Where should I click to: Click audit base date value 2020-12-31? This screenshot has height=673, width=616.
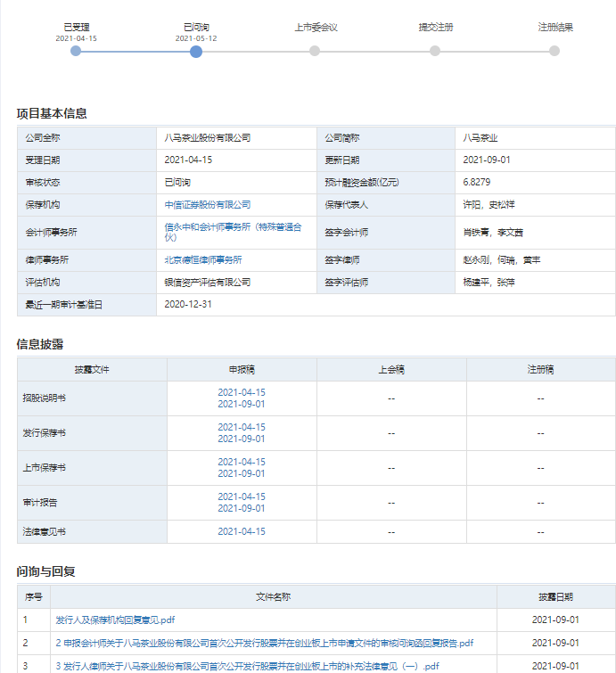pos(188,304)
